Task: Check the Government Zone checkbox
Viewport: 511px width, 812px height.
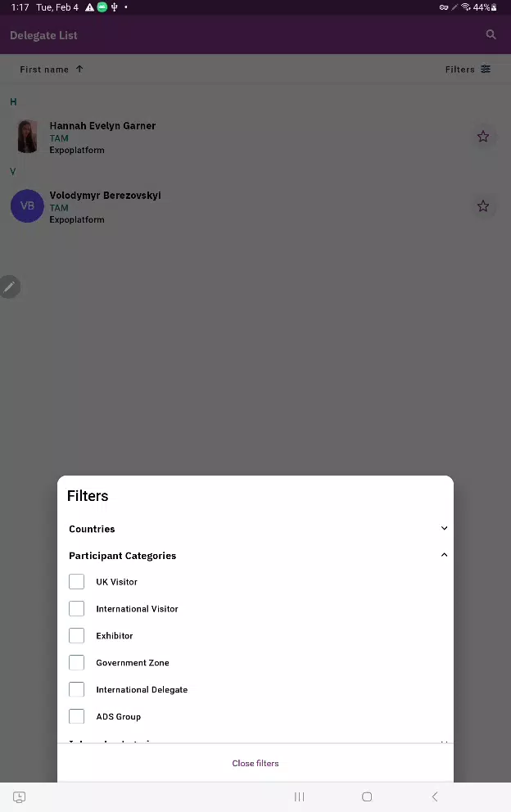Action: point(77,662)
